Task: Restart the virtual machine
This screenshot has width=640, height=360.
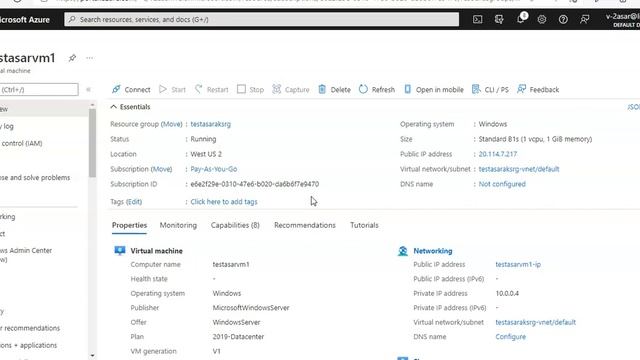Action: (211, 89)
